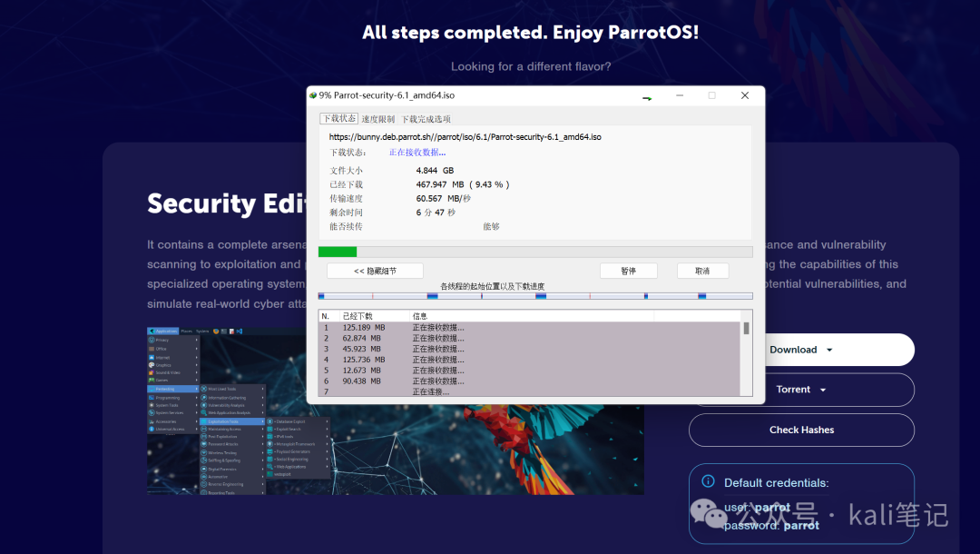Image resolution: width=980 pixels, height=554 pixels.
Task: Switch to the 下载状态 tab
Action: pos(338,118)
